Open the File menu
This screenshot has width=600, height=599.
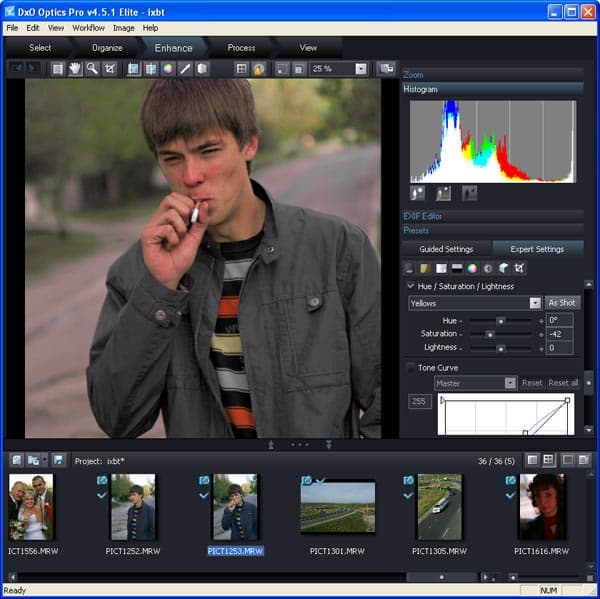click(12, 28)
